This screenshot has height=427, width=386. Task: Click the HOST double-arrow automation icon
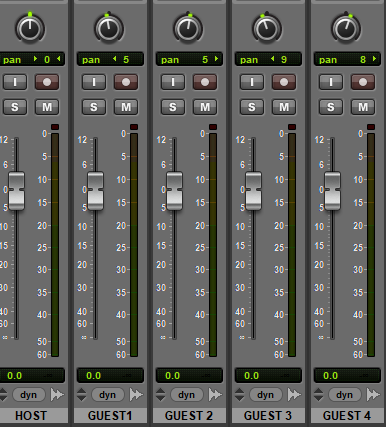(x=57, y=395)
